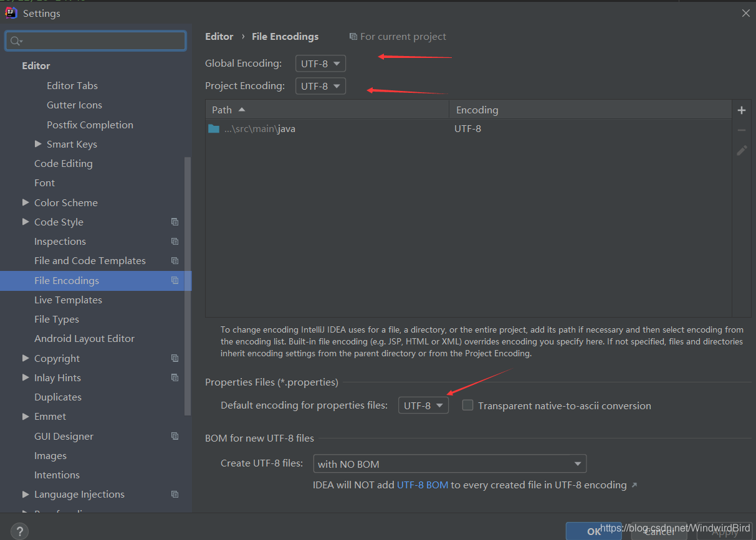
Task: Open Images settings page
Action: coord(50,455)
